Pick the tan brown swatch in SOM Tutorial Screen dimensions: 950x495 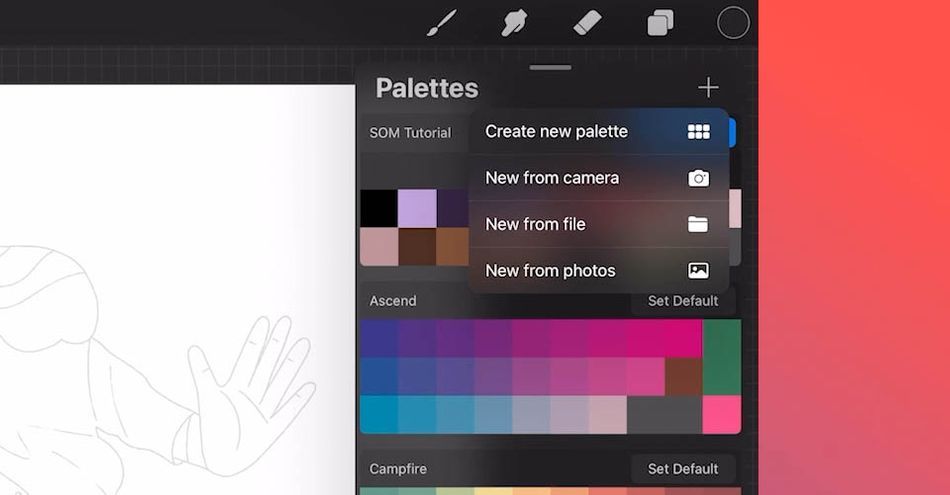453,247
